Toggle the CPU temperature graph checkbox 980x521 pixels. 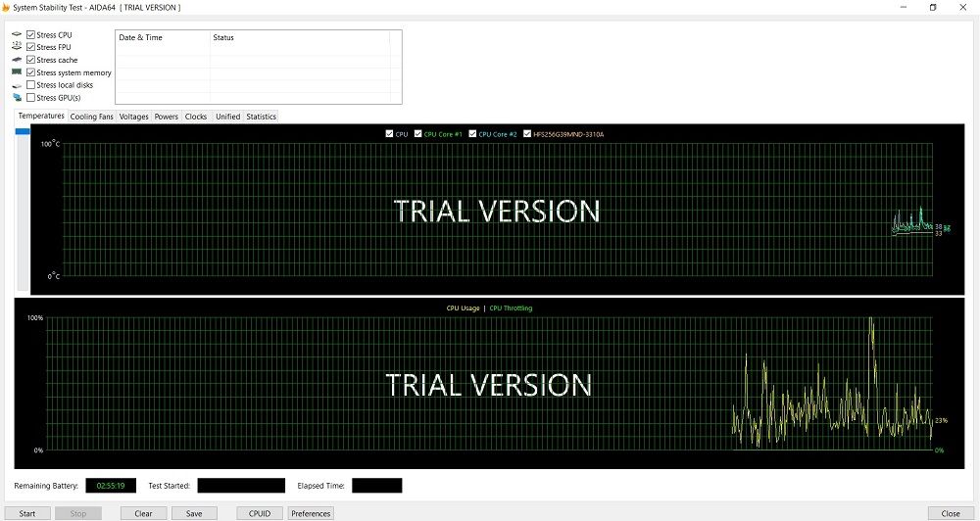click(x=390, y=134)
